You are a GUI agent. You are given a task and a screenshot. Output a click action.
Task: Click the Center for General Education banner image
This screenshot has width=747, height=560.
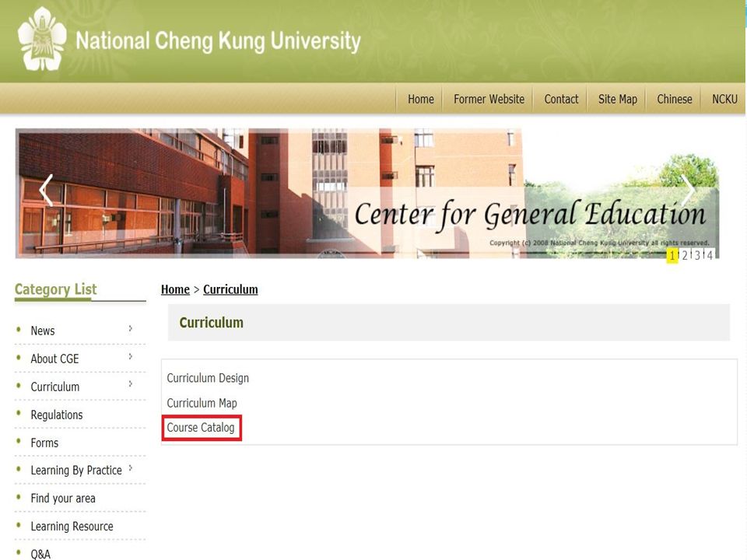[x=366, y=194]
